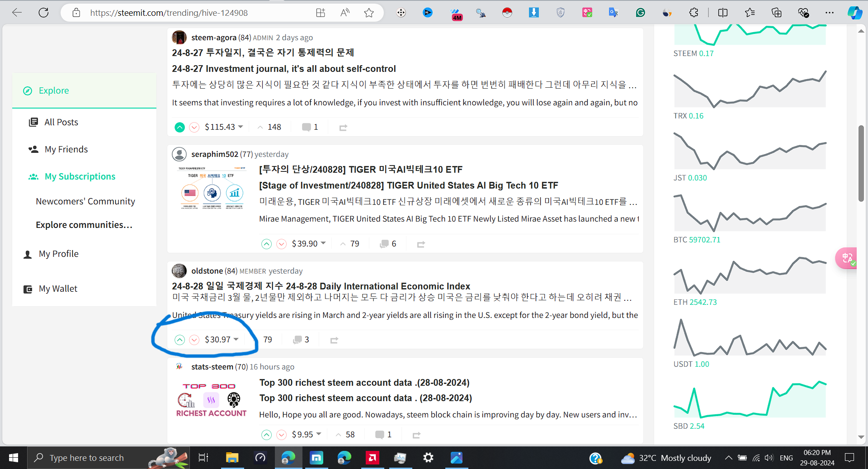868x469 pixels.
Task: Click the floating translate widget button
Action: pos(846,258)
